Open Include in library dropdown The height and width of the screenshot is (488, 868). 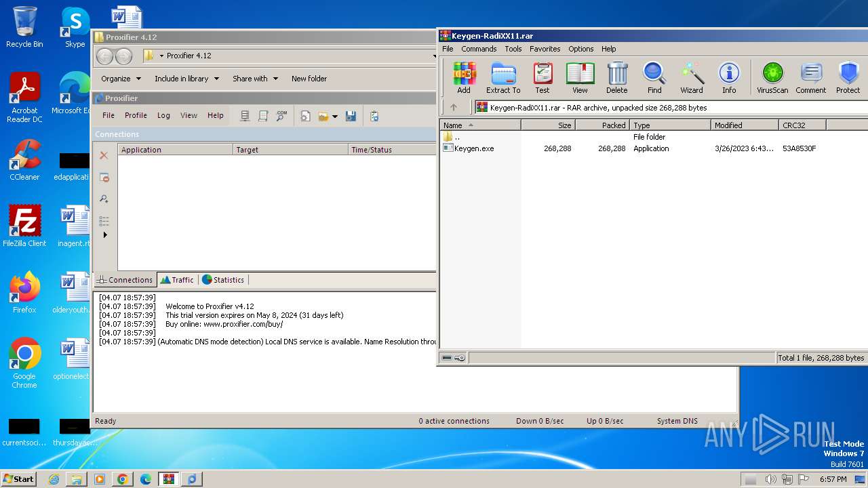186,79
